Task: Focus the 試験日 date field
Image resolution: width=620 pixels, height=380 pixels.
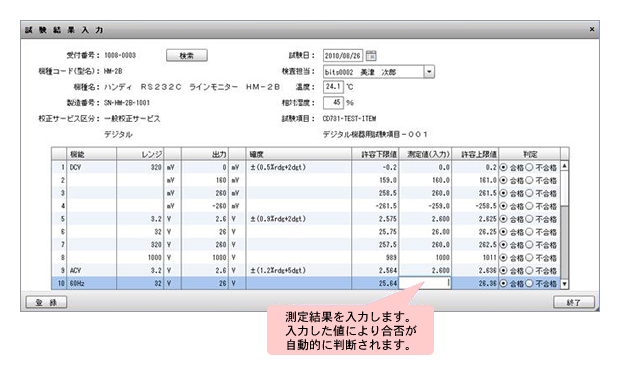Action: (x=343, y=56)
